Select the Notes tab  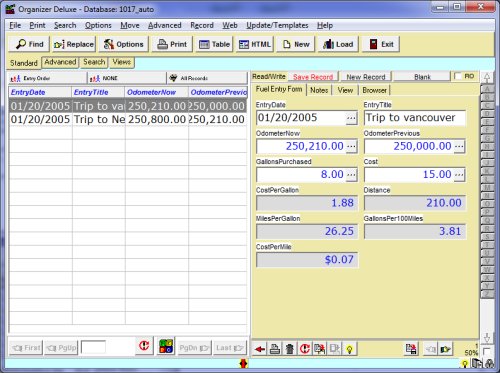pyautogui.click(x=319, y=90)
